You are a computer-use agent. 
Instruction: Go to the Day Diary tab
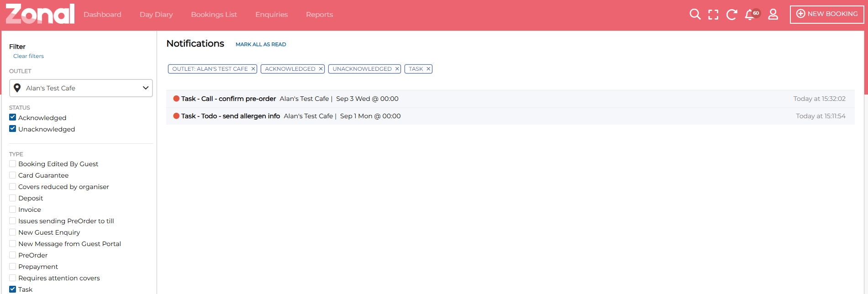tap(156, 15)
